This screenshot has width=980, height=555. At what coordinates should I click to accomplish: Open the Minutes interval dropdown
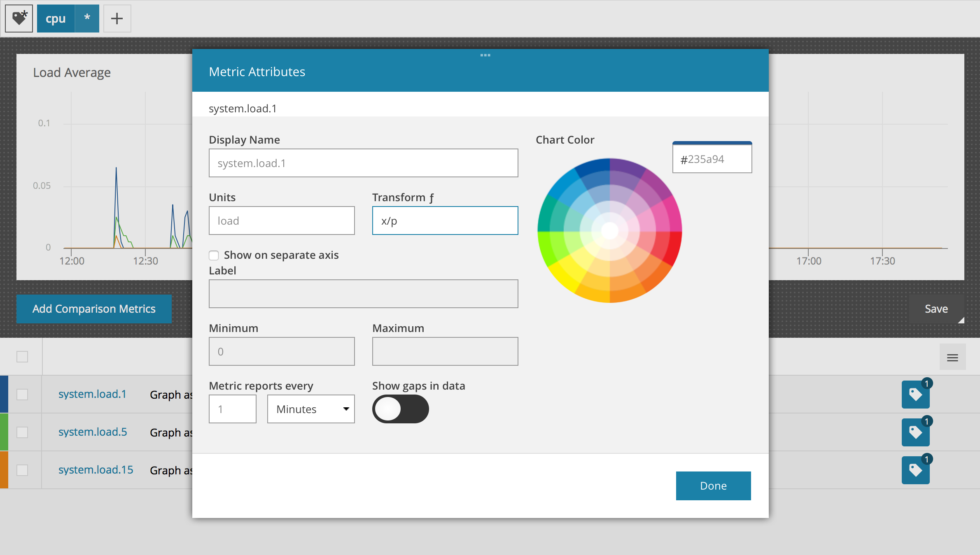311,409
